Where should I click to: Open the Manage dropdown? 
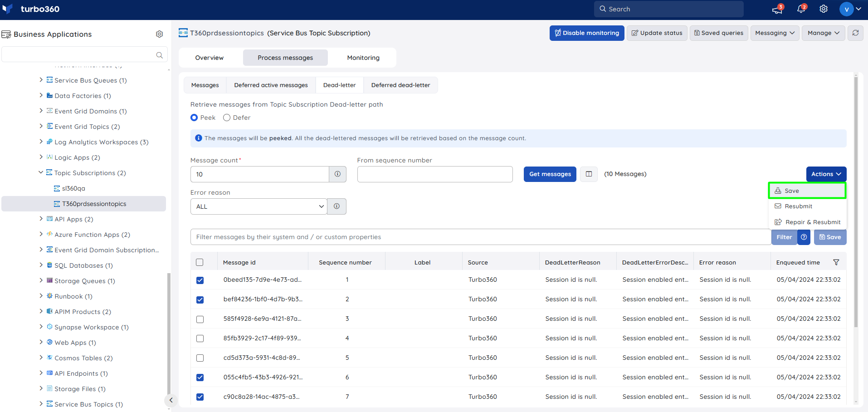pos(824,33)
